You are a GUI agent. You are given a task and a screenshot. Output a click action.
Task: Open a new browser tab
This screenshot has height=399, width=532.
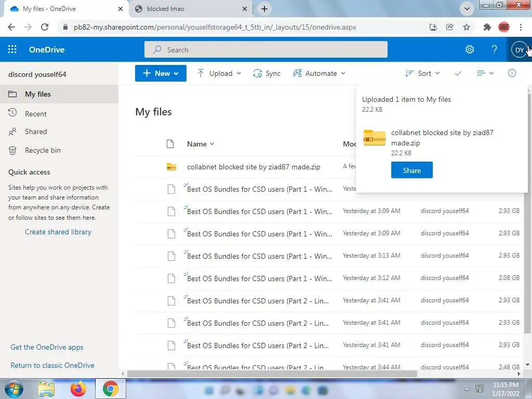click(x=264, y=9)
